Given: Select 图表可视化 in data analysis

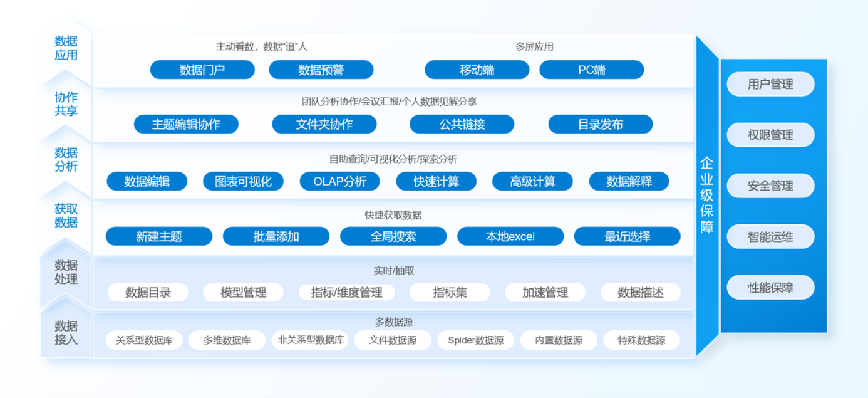Looking at the screenshot, I should 244,182.
